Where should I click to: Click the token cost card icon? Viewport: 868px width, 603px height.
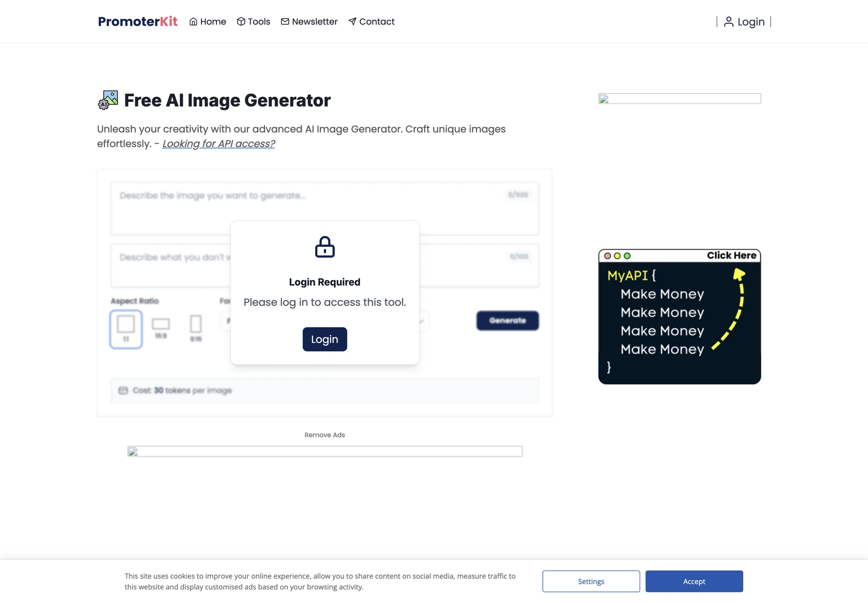pos(123,390)
